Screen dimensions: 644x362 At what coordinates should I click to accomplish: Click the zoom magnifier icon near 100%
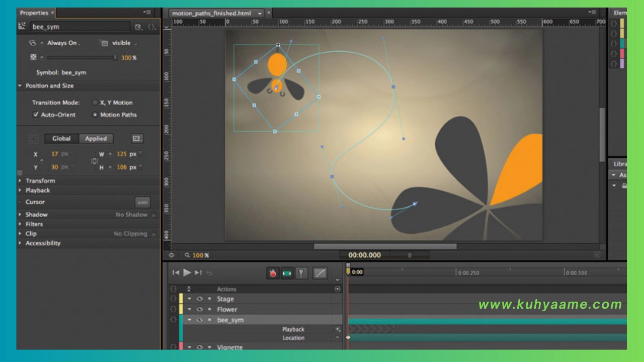pyautogui.click(x=187, y=255)
